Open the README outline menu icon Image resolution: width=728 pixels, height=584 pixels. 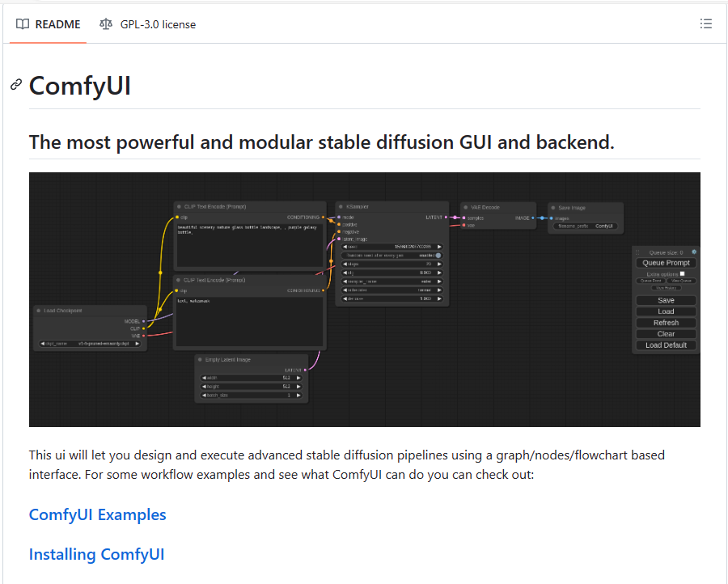coord(706,24)
